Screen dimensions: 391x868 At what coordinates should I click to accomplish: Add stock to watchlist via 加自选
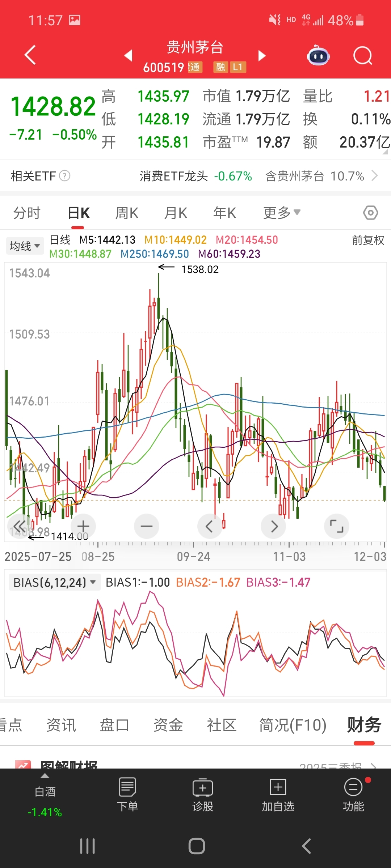coord(278,795)
